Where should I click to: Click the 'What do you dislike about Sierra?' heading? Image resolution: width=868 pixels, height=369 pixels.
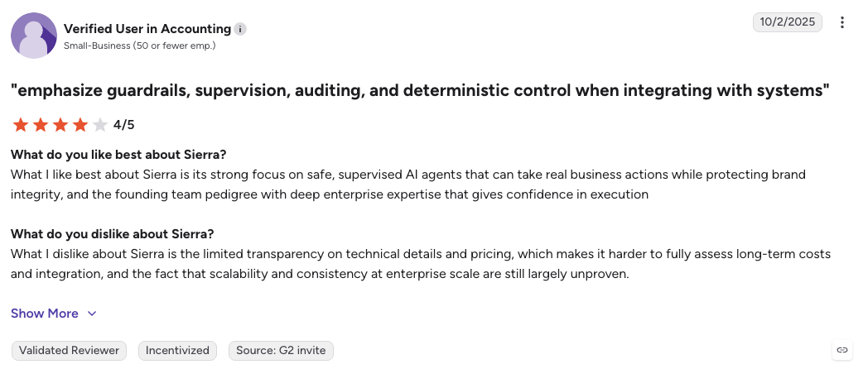pos(113,233)
